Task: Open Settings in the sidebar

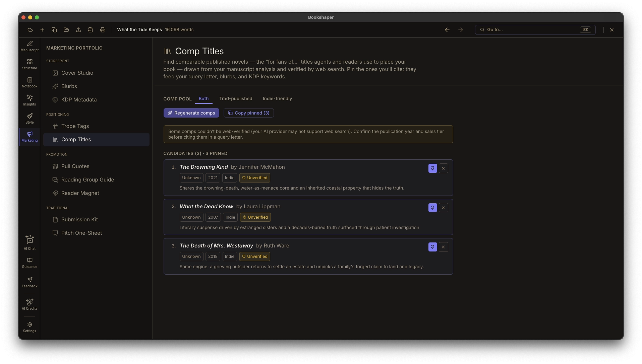Action: coord(30,327)
